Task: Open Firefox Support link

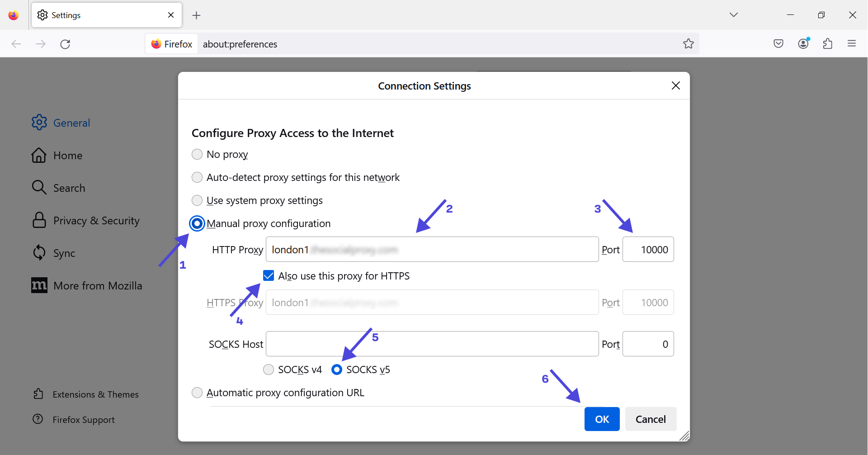Action: 74,420
